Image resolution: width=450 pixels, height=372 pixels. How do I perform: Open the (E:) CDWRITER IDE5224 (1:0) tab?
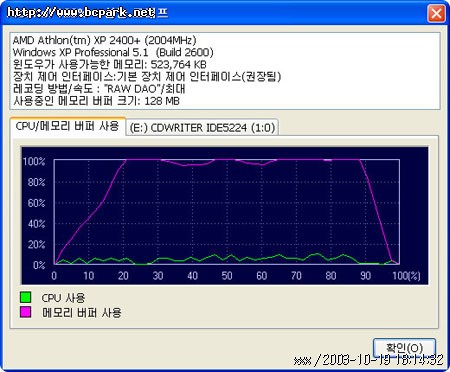click(x=202, y=128)
